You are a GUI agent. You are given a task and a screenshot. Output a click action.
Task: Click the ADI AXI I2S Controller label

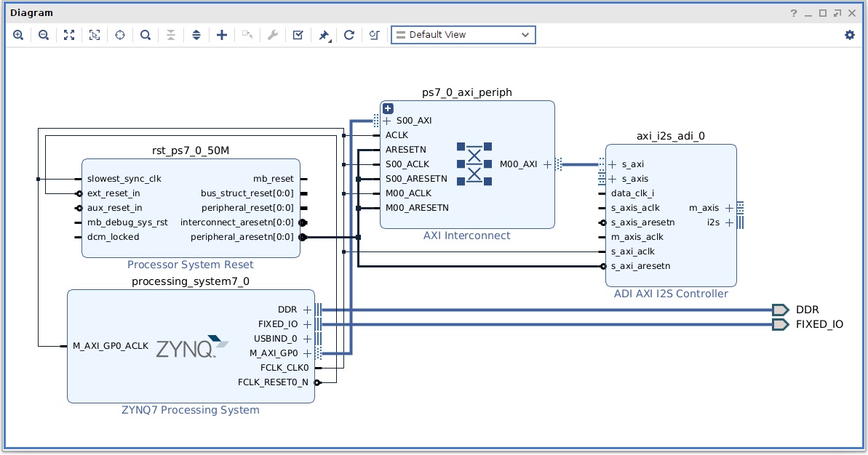click(x=671, y=294)
